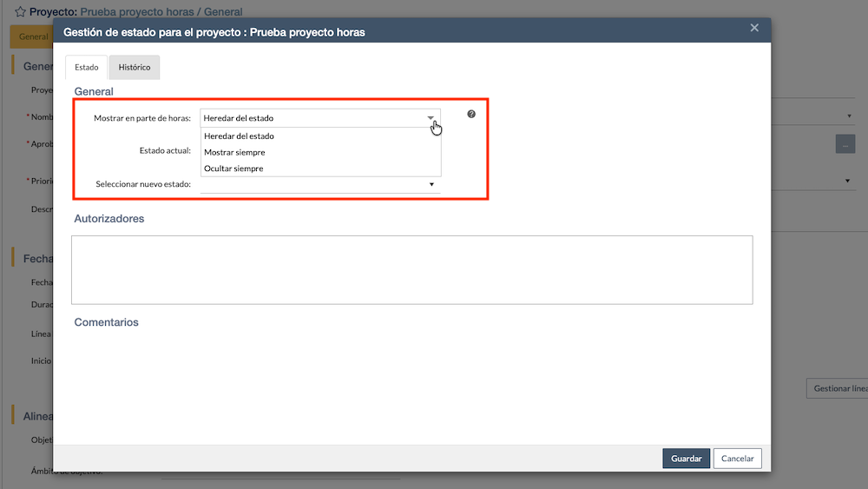Expand the background dropdown arrow below the ellipsis button
Viewport: 868px width, 489px height.
848,181
